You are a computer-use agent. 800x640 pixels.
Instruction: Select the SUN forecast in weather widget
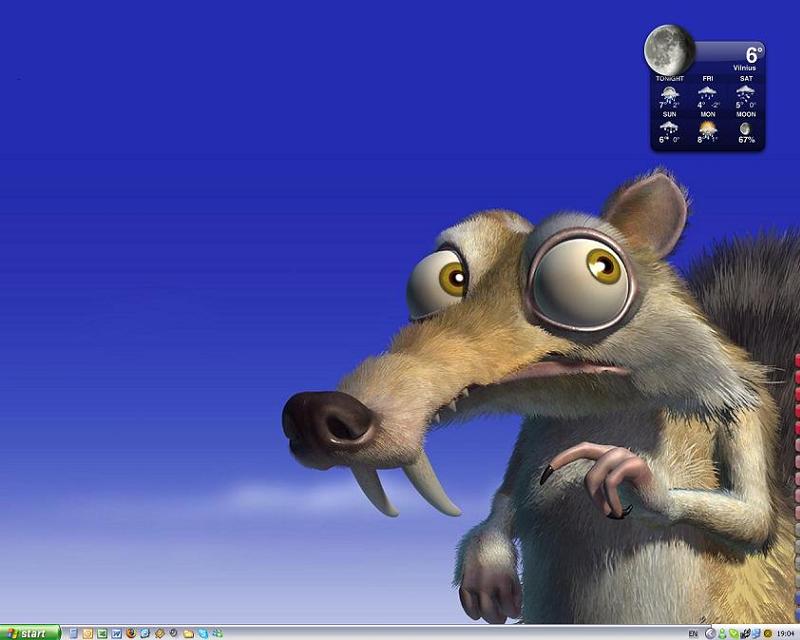point(669,130)
